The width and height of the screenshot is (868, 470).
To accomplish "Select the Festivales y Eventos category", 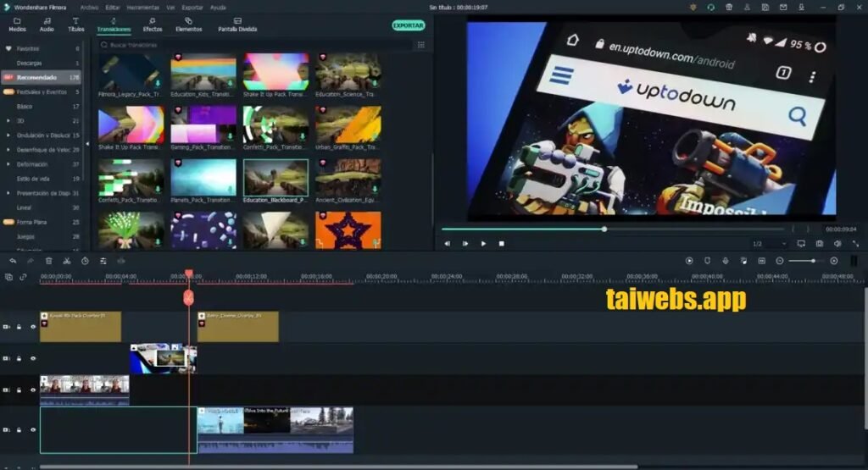I will coord(42,91).
